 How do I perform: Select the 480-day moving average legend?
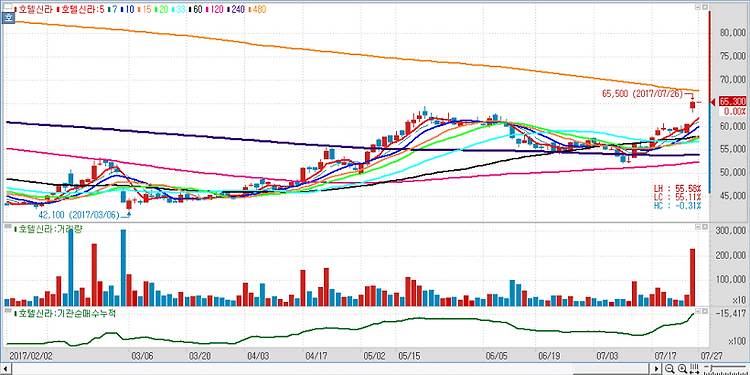point(257,9)
